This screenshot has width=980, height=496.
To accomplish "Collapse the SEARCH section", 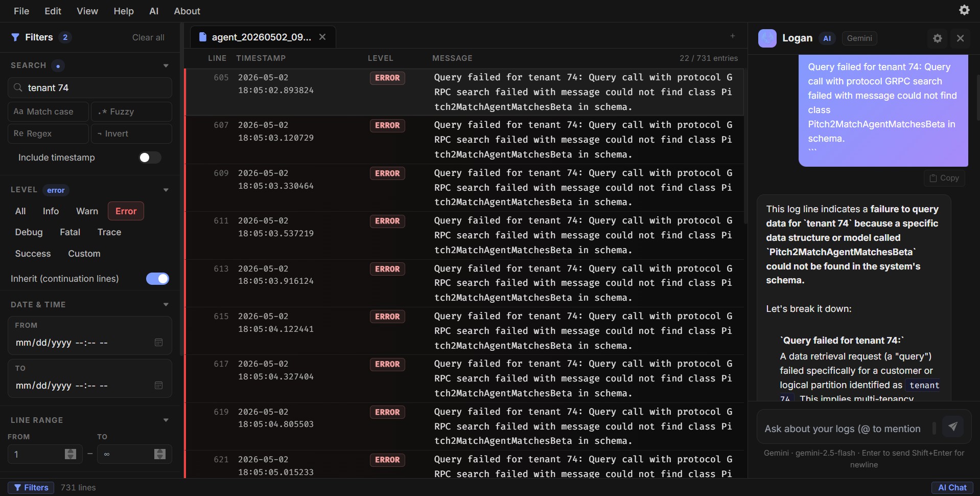I will (x=166, y=66).
